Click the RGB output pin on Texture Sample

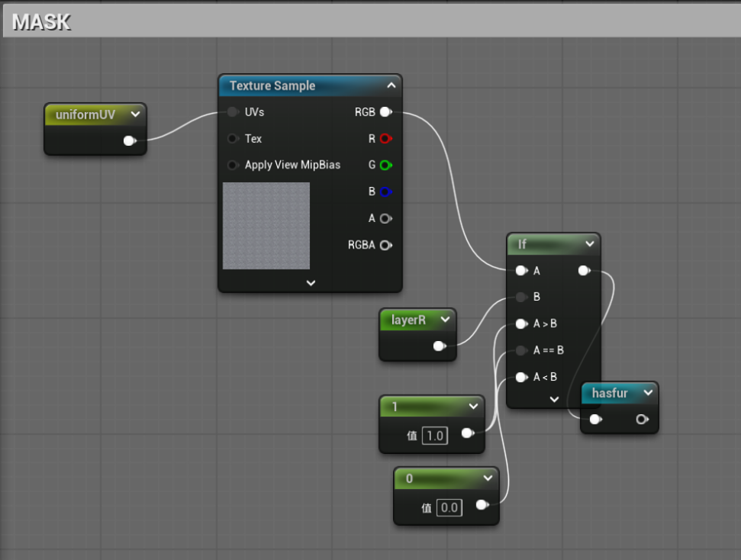[x=386, y=112]
